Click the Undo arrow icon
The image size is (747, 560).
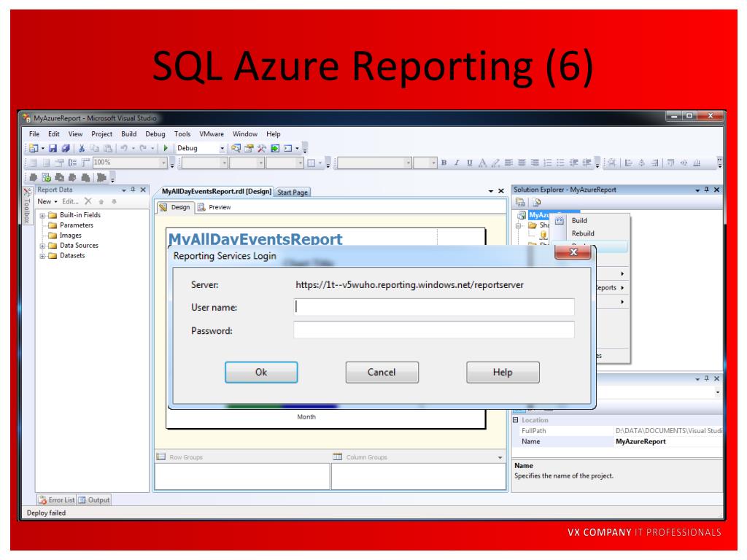click(x=124, y=149)
